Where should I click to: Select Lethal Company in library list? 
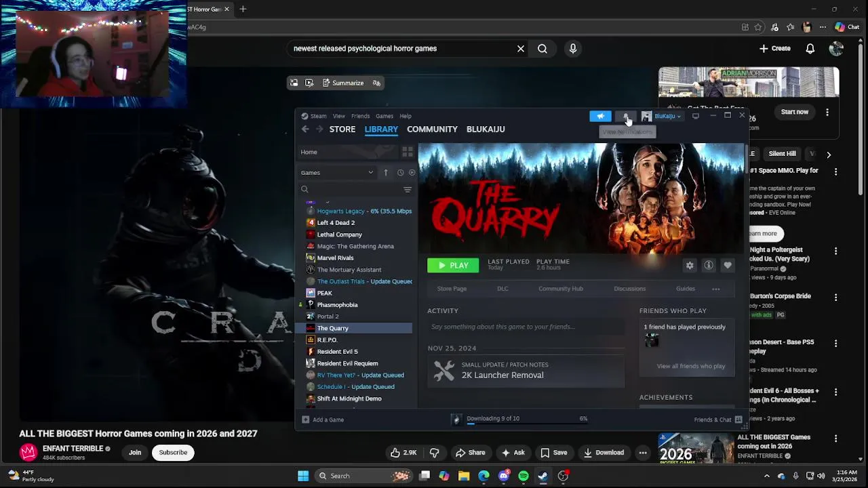359,235
